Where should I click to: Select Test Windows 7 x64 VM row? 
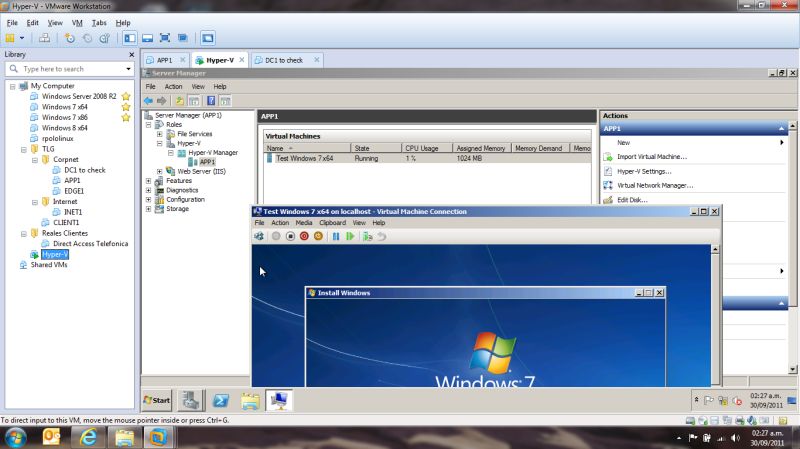point(427,159)
